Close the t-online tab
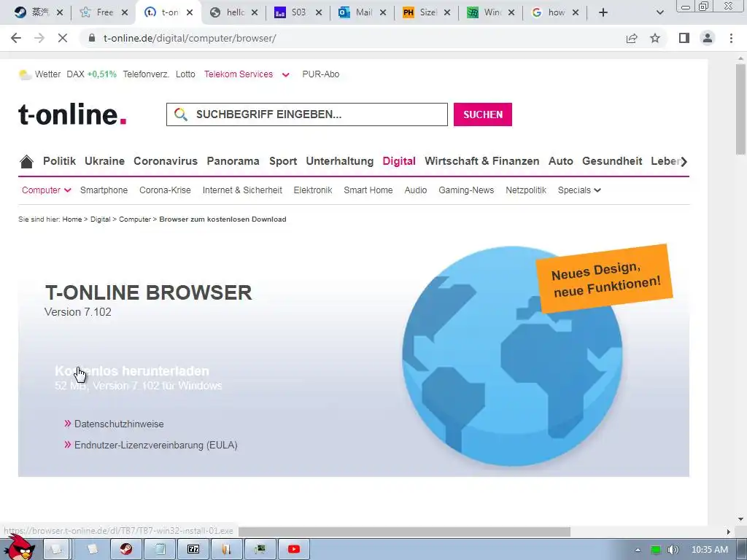 [x=190, y=12]
